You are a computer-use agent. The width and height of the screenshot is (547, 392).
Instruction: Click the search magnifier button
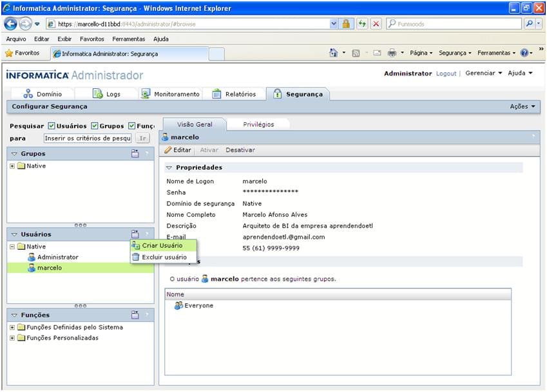tap(529, 24)
